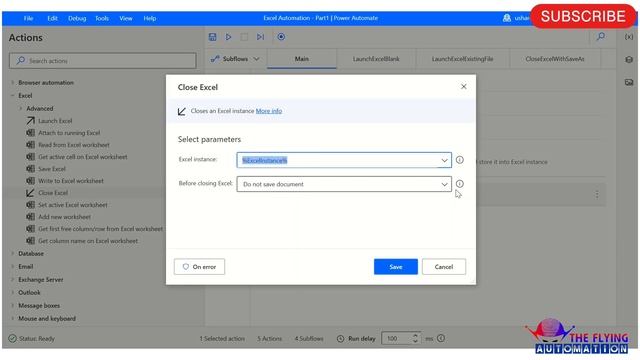Expand Mouse and keyboard group
Image resolution: width=640 pixels, height=360 pixels.
pyautogui.click(x=13, y=319)
